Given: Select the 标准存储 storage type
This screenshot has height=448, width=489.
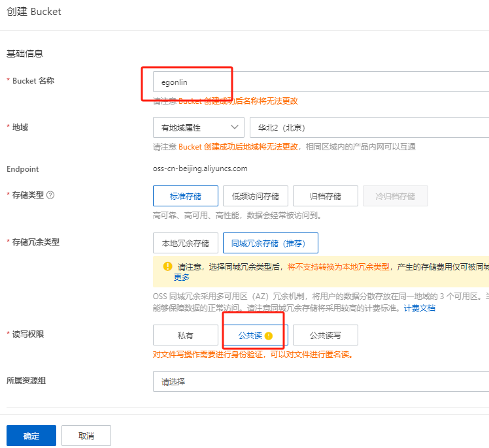Looking at the screenshot, I should coord(185,196).
